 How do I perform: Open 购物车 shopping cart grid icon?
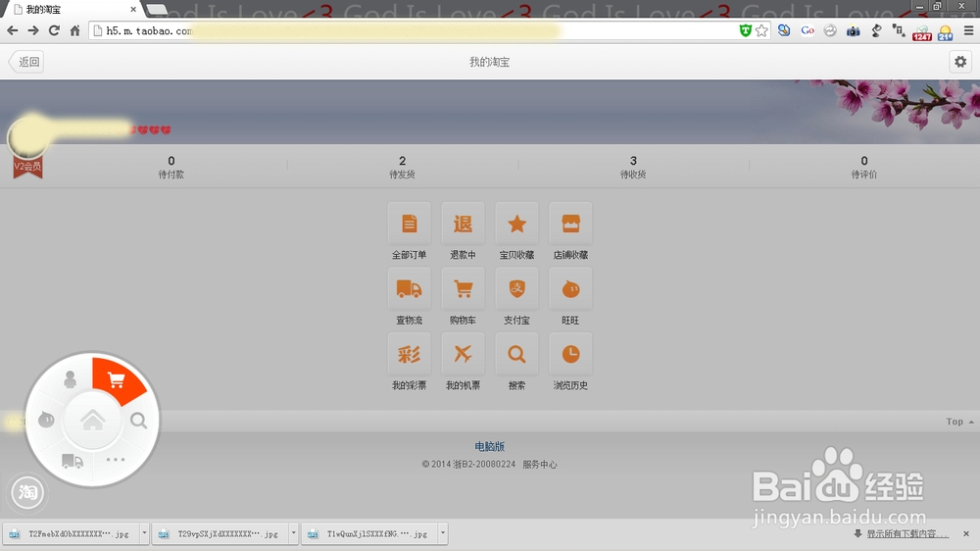pyautogui.click(x=464, y=289)
